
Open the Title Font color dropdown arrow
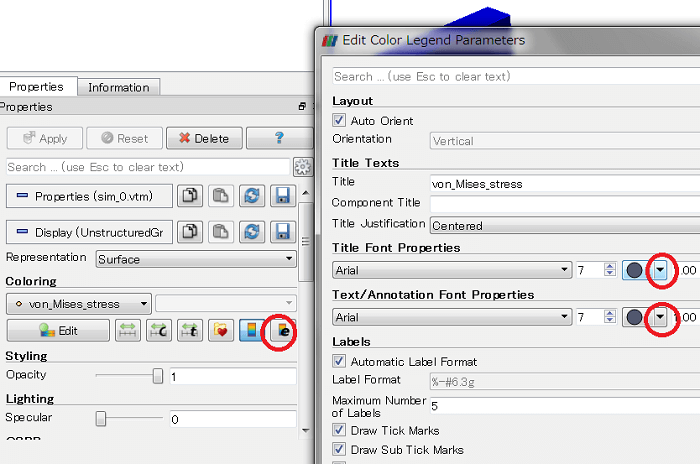coord(660,270)
